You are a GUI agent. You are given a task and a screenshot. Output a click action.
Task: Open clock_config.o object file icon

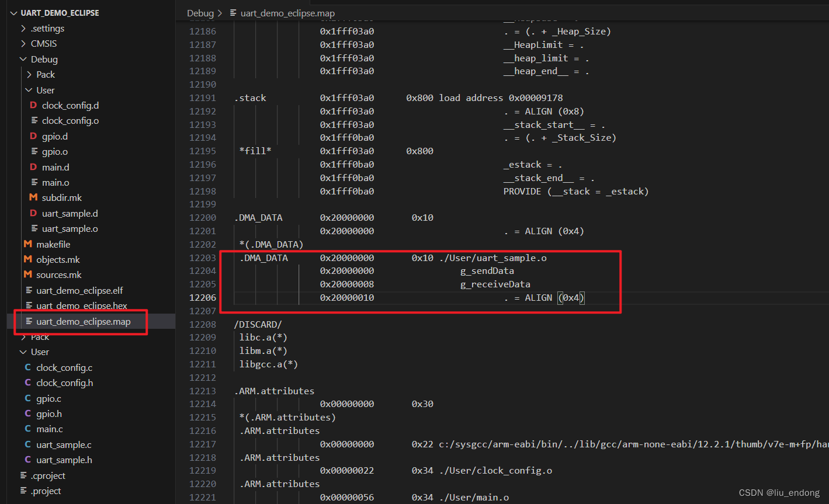34,121
